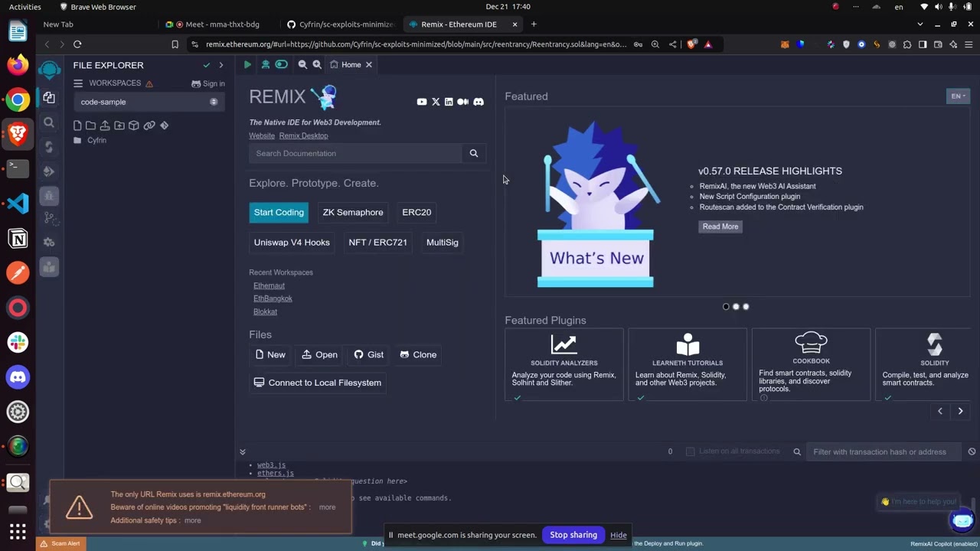Upload a folder using folder-upload icon
This screenshot has width=980, height=551.
(x=119, y=126)
